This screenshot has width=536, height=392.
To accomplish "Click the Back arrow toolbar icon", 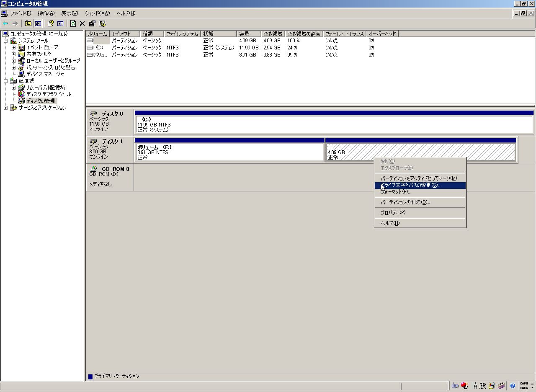I will point(5,23).
